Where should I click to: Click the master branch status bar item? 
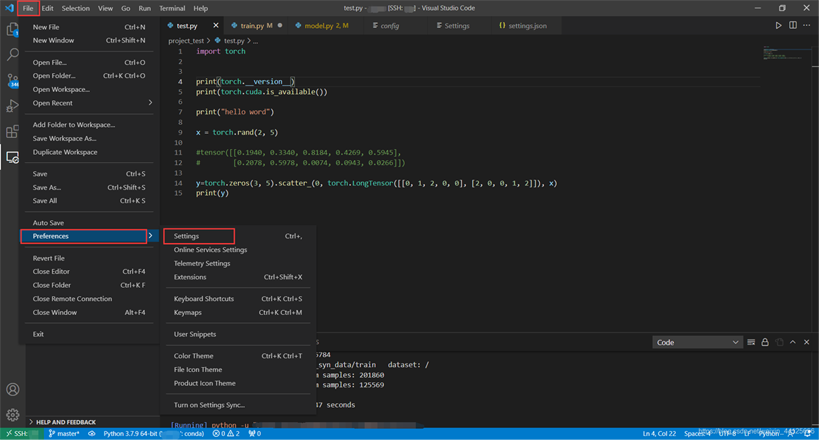[64, 434]
